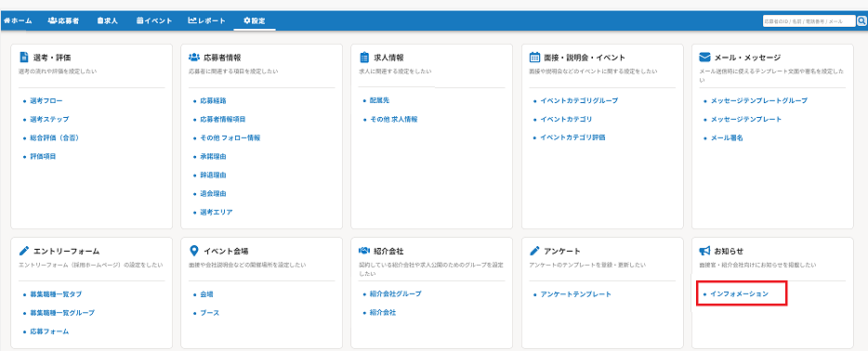868x351 pixels.
Task: Open the インフォメーション link
Action: 740,294
